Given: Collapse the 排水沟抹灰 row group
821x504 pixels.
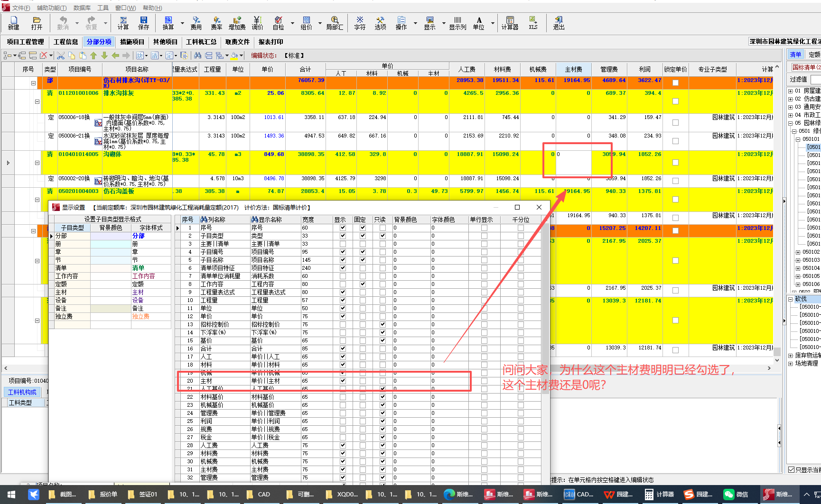Looking at the screenshot, I should (37, 101).
